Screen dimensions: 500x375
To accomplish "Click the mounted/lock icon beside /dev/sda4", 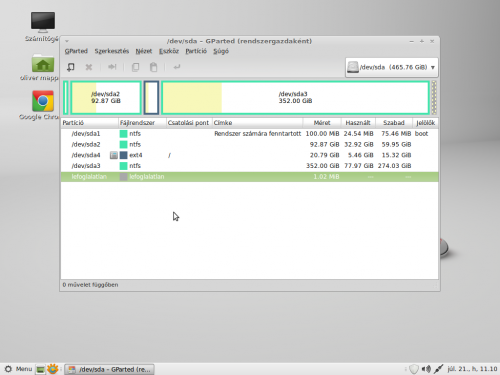I will point(114,155).
